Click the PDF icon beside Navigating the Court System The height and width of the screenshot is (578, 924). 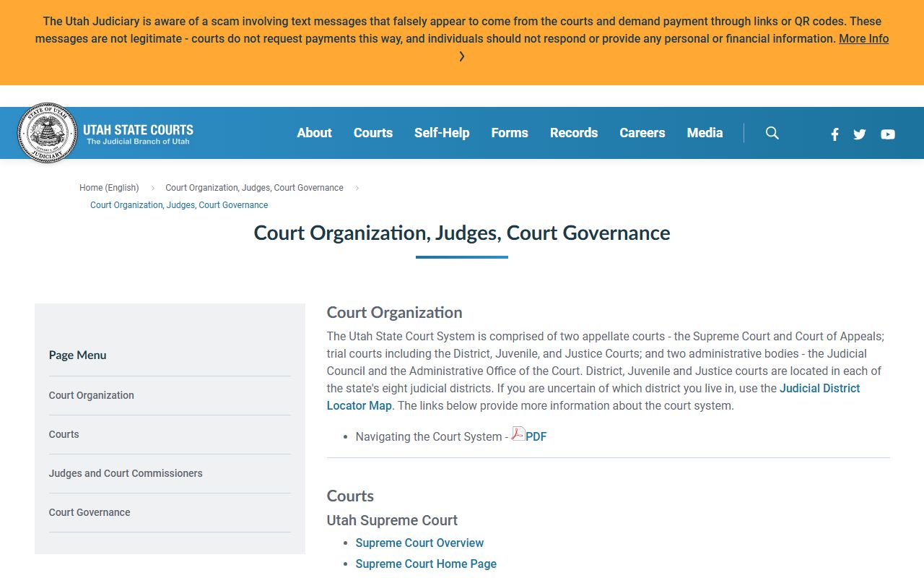518,433
